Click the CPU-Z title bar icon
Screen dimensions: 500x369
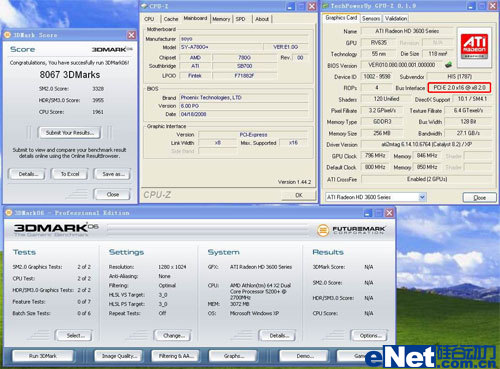coord(145,6)
